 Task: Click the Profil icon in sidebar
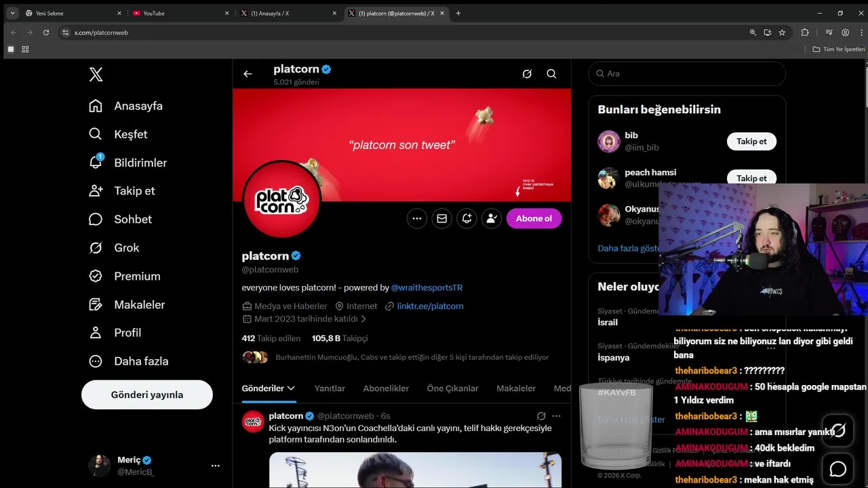[96, 333]
